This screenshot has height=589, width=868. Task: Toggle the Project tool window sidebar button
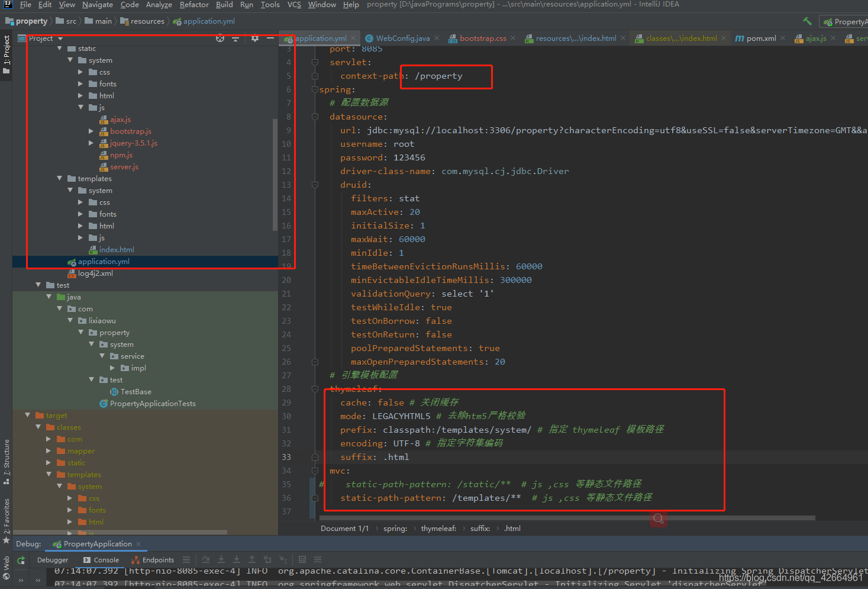(x=6, y=54)
